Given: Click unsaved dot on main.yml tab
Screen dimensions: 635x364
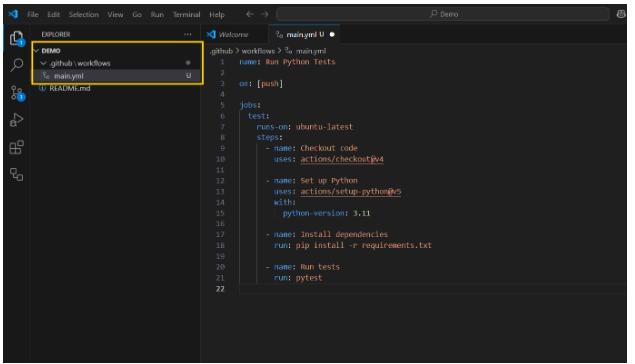Looking at the screenshot, I should (x=332, y=34).
